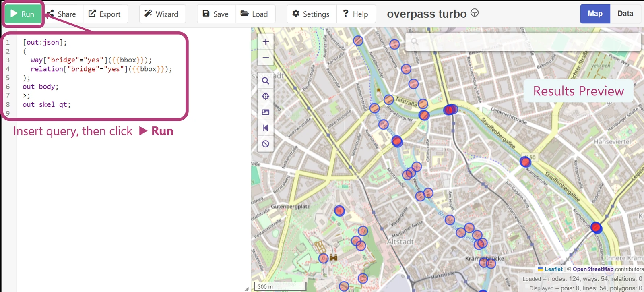Open the Help dialog
This screenshot has height=292, width=644.
click(x=356, y=14)
